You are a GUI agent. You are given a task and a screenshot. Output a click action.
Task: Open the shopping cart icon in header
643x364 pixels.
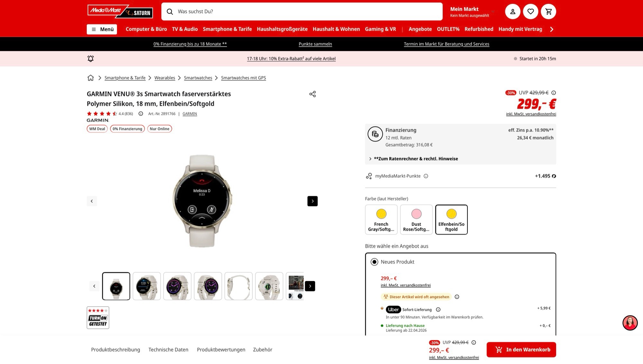(548, 12)
